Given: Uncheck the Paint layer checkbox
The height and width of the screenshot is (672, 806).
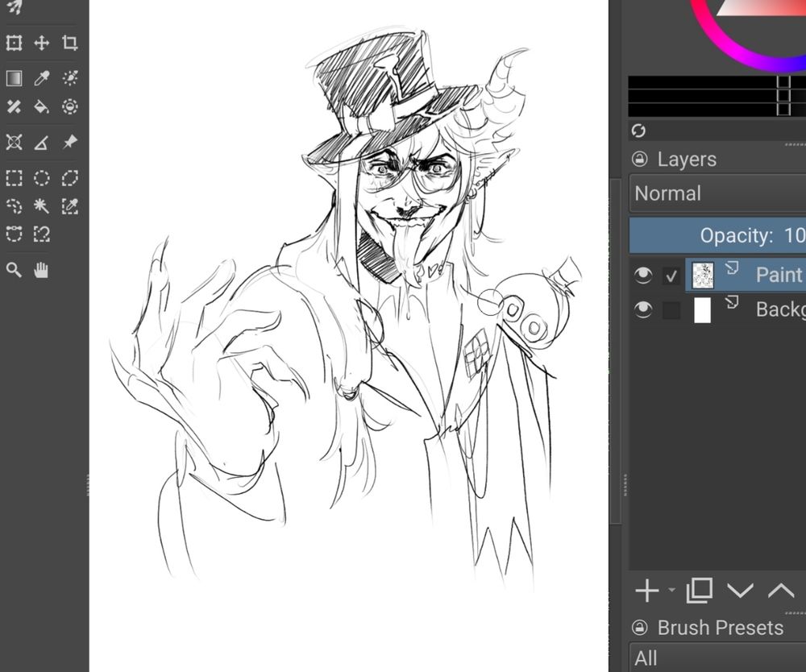Looking at the screenshot, I should pos(671,276).
